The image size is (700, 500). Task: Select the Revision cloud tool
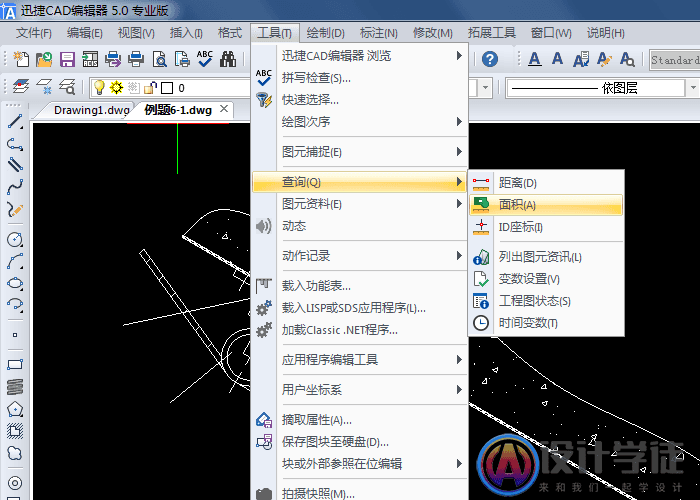click(15, 453)
